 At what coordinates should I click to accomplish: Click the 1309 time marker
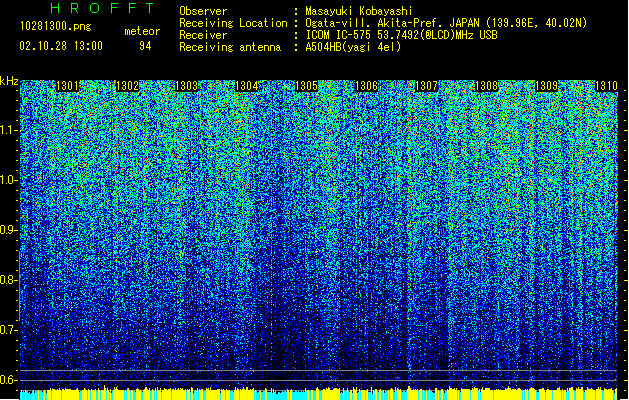click(546, 86)
